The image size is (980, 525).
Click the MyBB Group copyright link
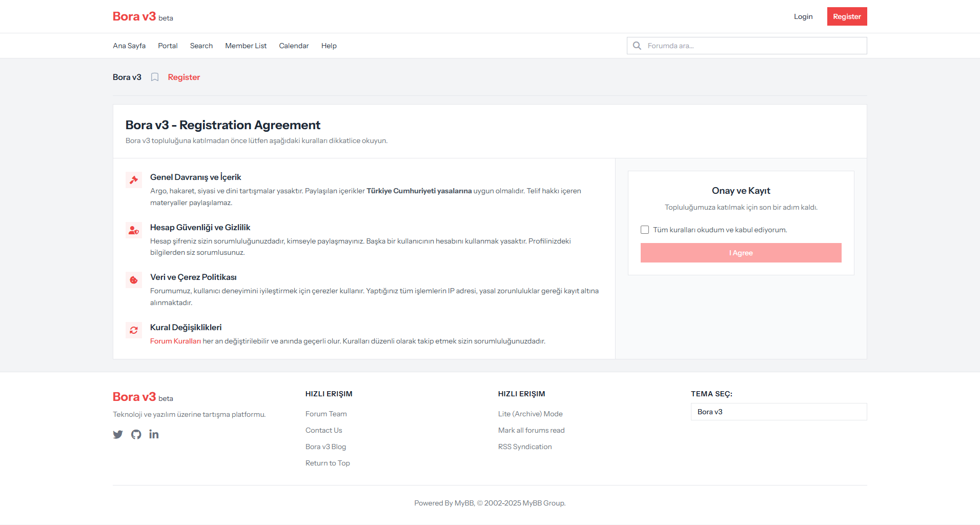coord(543,503)
